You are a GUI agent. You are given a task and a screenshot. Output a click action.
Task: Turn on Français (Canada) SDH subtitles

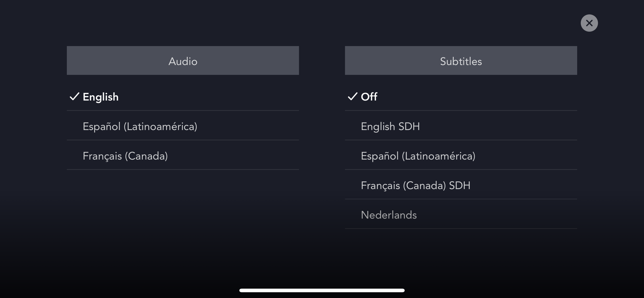coord(415,185)
